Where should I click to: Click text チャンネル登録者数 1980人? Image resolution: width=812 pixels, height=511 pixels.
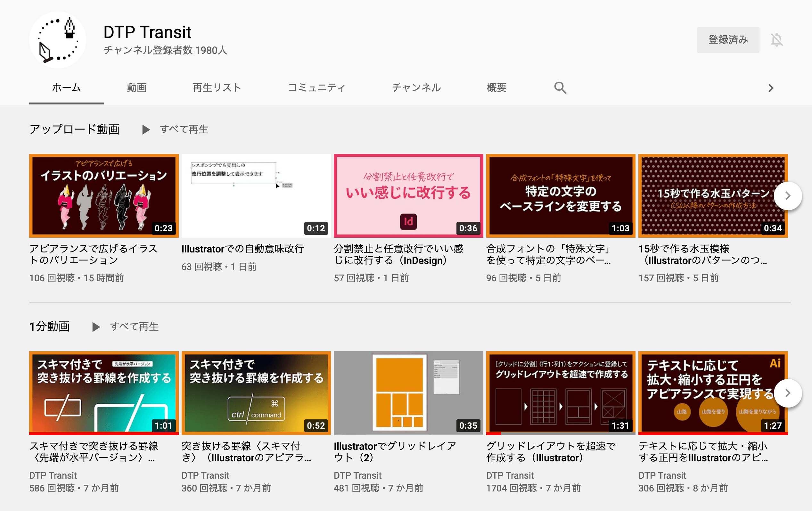point(165,50)
